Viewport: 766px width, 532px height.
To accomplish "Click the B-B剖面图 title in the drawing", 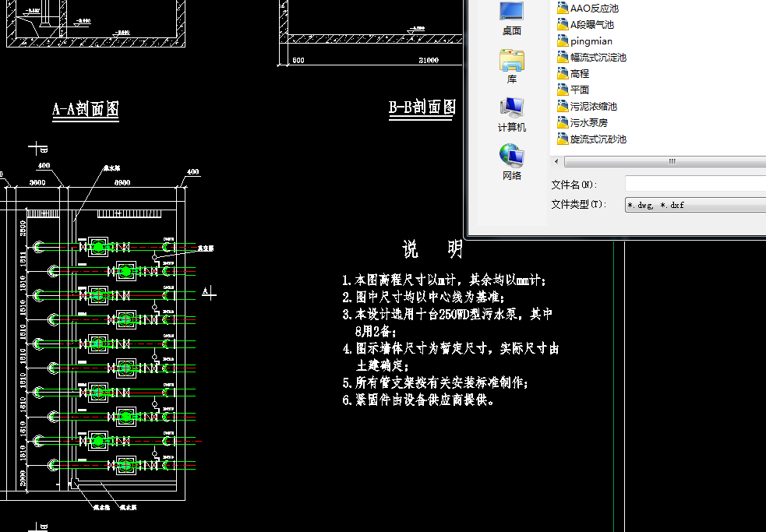I will click(422, 107).
